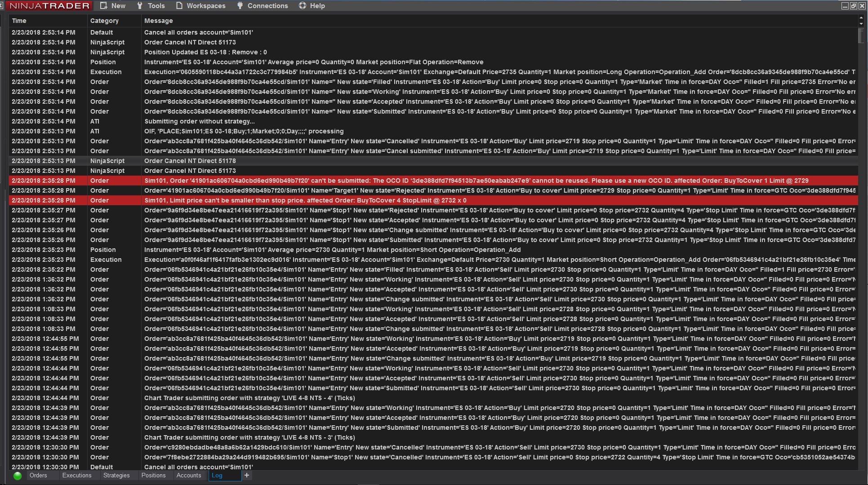Click the Message column header
Image resolution: width=868 pixels, height=485 pixels.
[x=158, y=21]
